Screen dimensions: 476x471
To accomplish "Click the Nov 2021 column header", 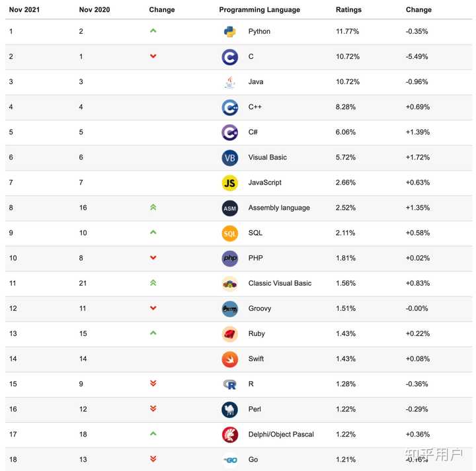I will pyautogui.click(x=24, y=10).
